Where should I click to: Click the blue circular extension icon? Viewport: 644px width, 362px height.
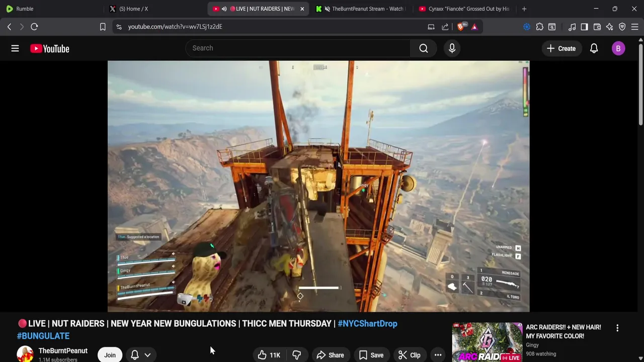527,27
